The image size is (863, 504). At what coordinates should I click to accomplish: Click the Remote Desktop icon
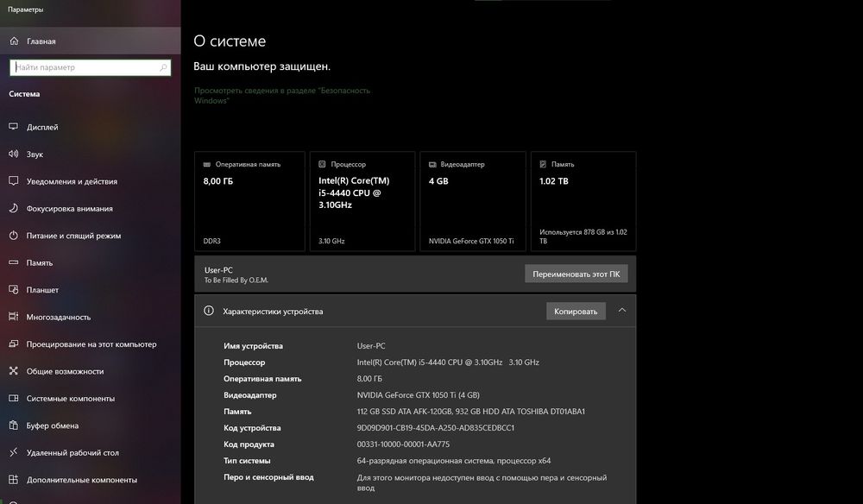(13, 452)
